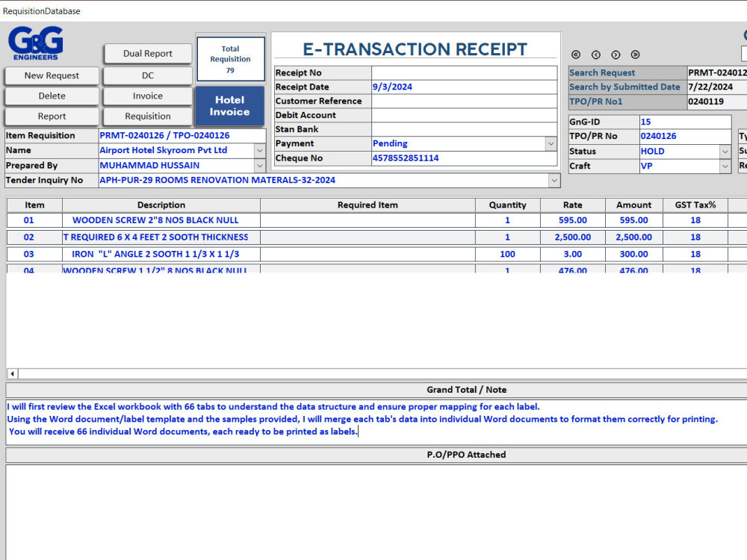This screenshot has height=560, width=747.
Task: Click the GST Tax% column header
Action: click(695, 205)
